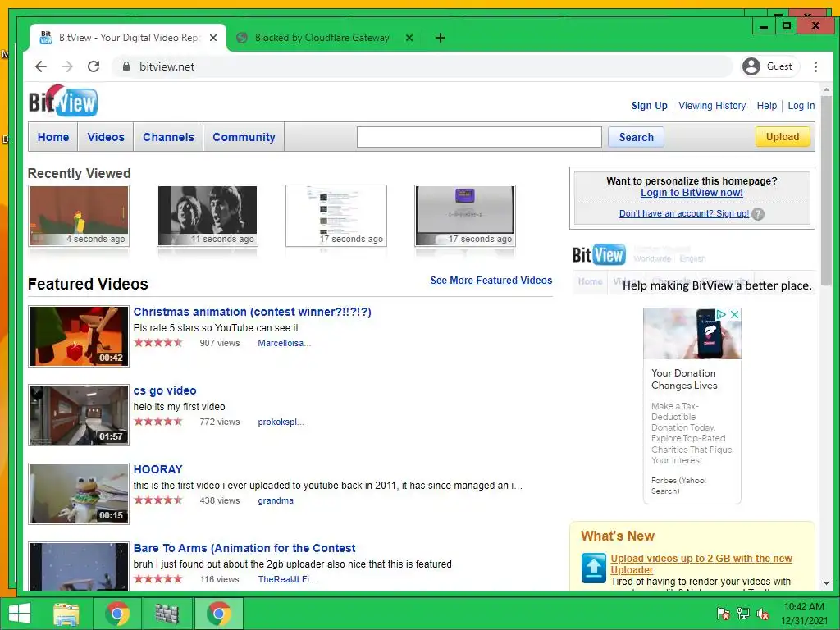Click star rating of HOORAY video
Screen dimensions: 840x630
tap(158, 500)
